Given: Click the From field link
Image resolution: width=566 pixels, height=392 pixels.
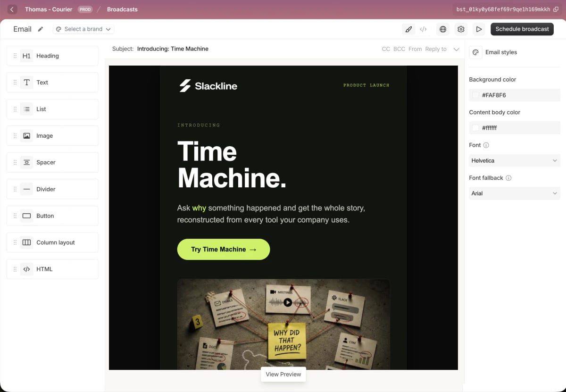Looking at the screenshot, I should click(415, 49).
